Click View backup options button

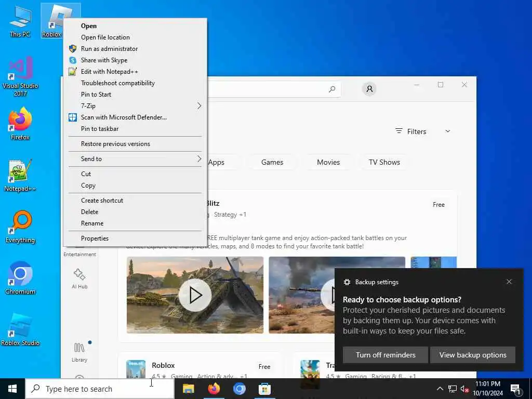(473, 355)
